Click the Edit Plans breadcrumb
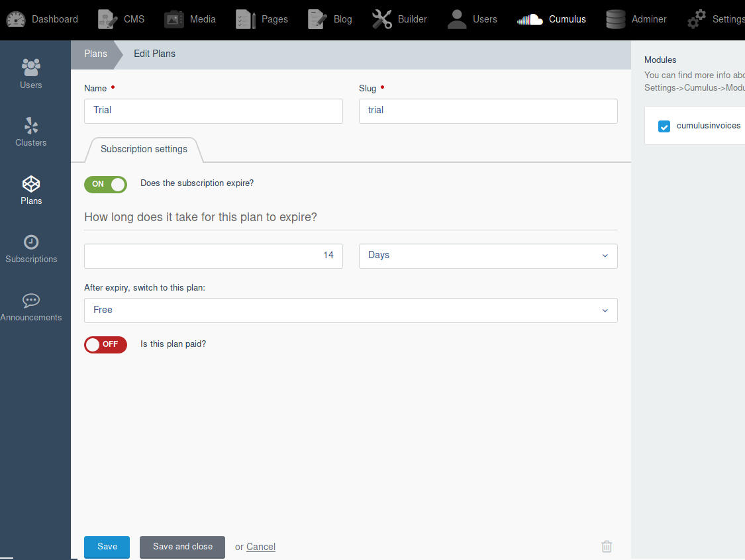The width and height of the screenshot is (745, 560). 154,54
